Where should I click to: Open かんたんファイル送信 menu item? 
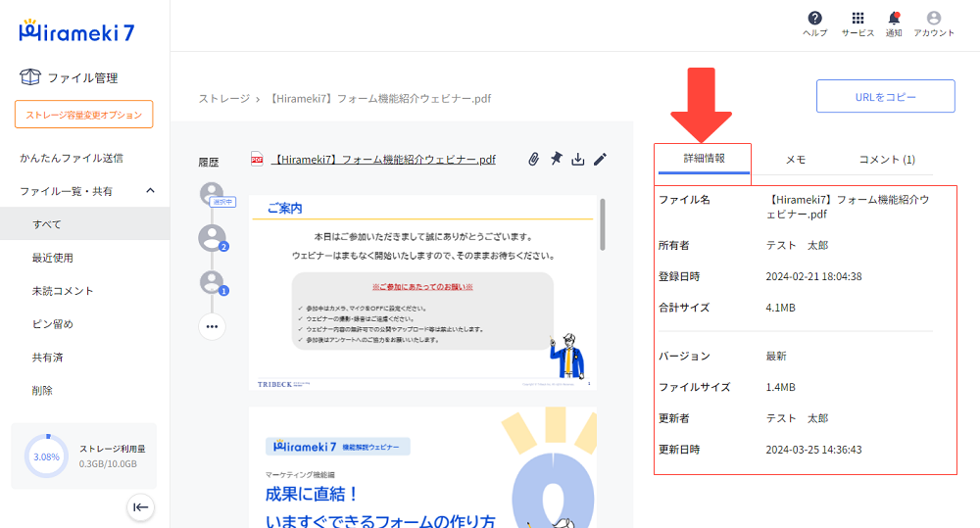click(72, 158)
